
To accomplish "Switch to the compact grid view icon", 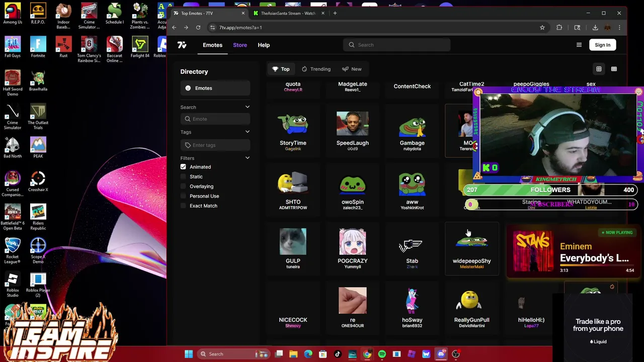I will click(x=614, y=69).
